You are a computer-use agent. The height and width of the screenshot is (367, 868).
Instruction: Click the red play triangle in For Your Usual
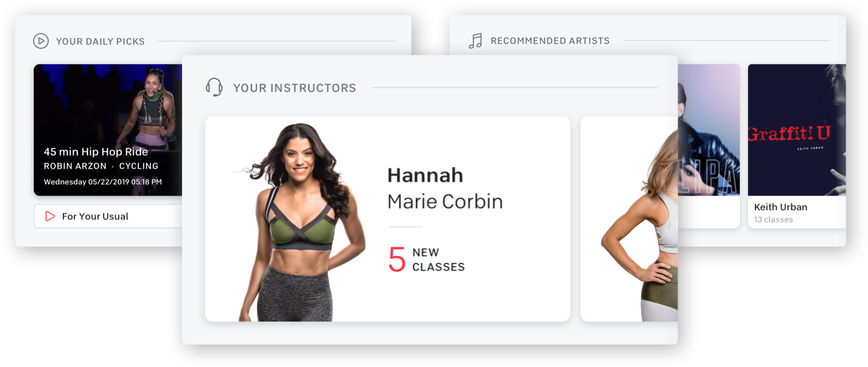[x=50, y=217]
